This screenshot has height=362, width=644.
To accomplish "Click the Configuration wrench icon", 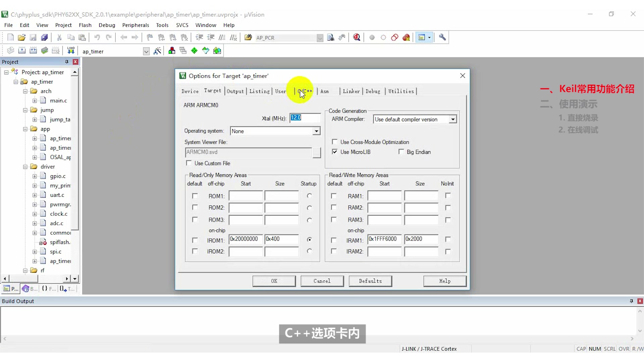I will click(442, 38).
